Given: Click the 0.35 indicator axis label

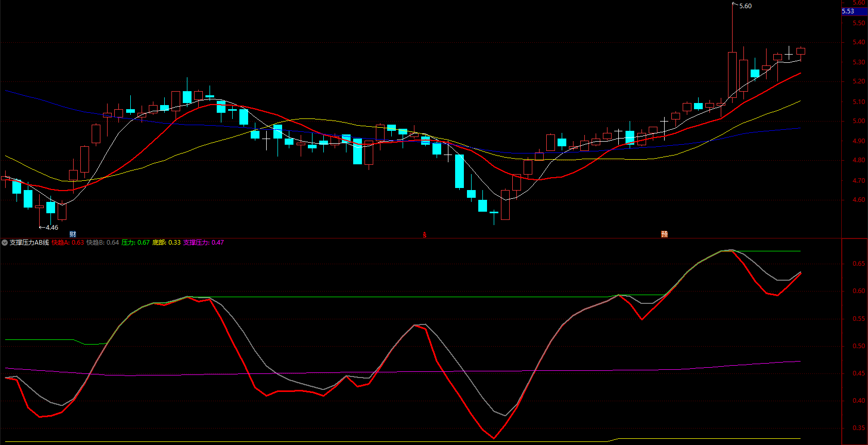Looking at the screenshot, I should [859, 428].
